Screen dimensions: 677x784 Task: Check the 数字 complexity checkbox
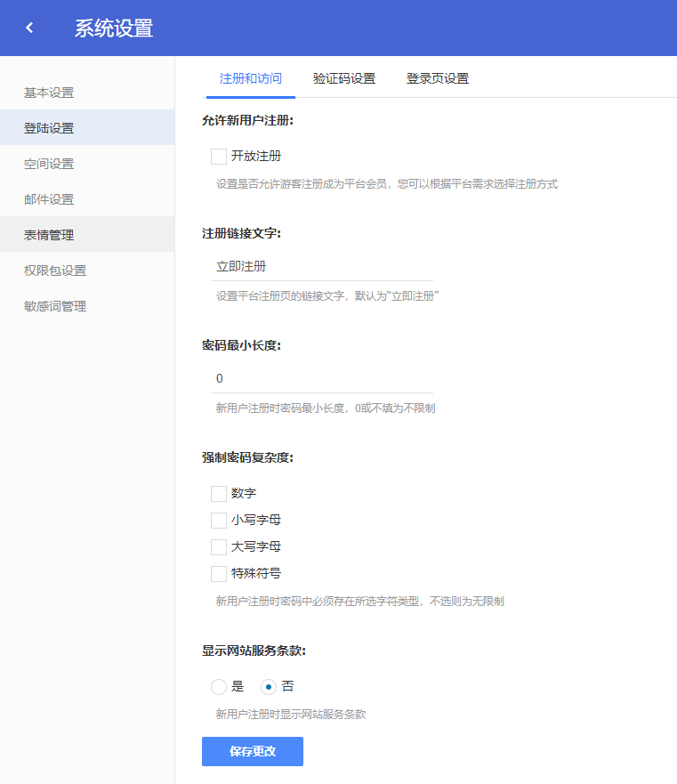click(219, 494)
